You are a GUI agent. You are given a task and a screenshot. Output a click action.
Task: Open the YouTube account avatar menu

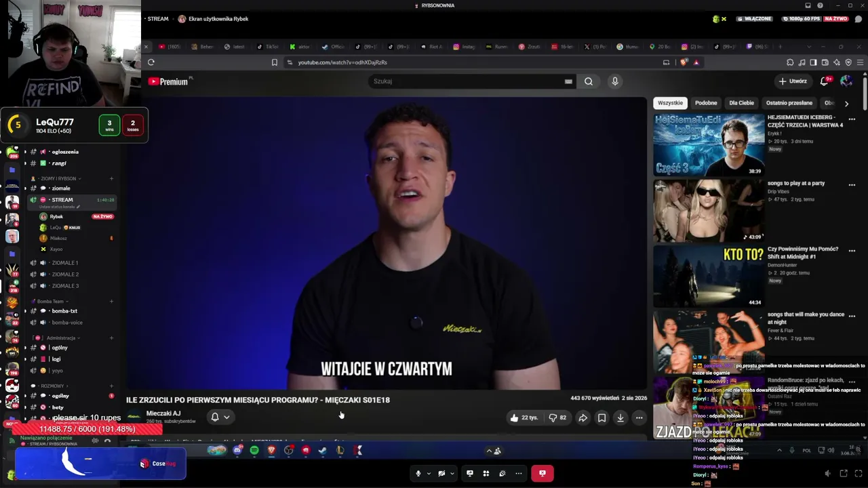pos(846,81)
